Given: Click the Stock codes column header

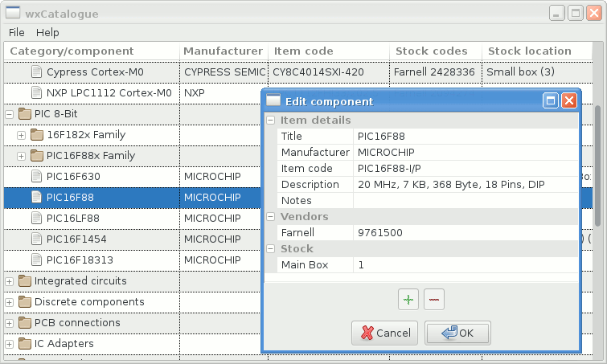Looking at the screenshot, I should point(436,51).
